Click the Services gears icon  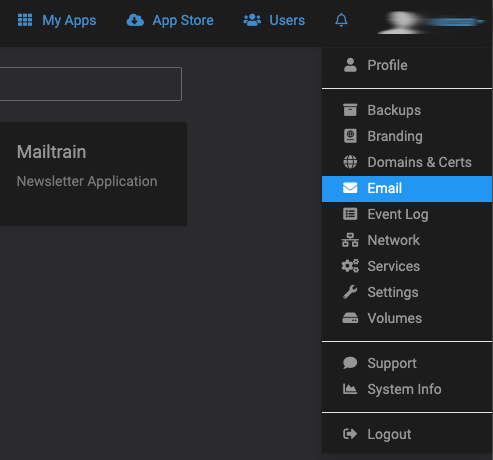click(350, 266)
